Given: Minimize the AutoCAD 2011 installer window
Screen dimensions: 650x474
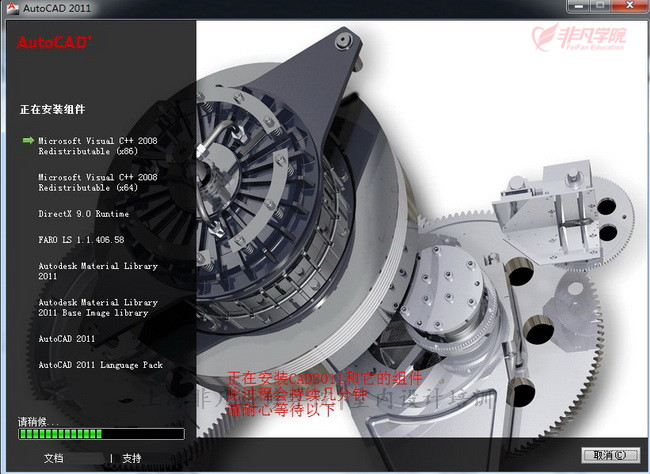Looking at the screenshot, I should (578, 6).
